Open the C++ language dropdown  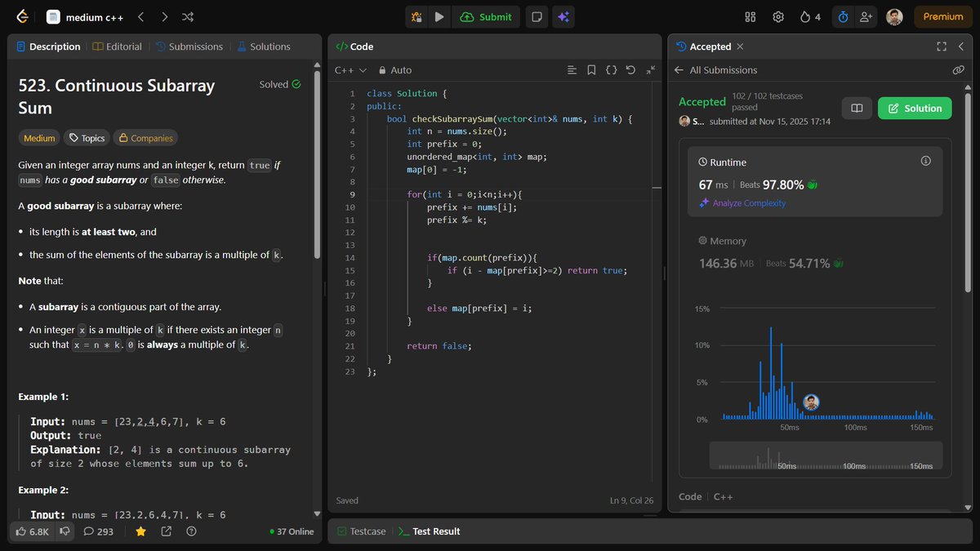click(x=350, y=70)
